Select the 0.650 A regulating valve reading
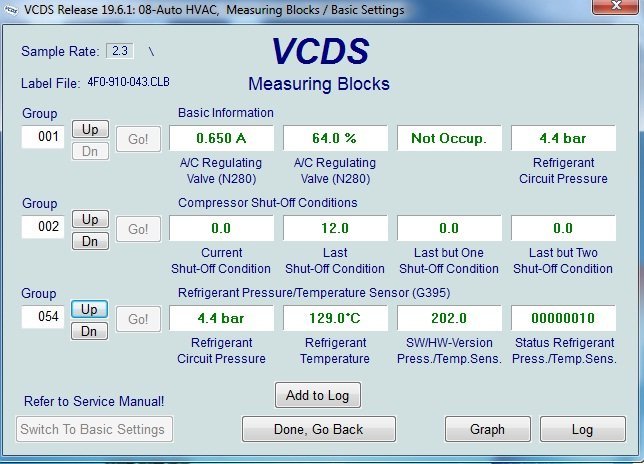 (x=221, y=138)
